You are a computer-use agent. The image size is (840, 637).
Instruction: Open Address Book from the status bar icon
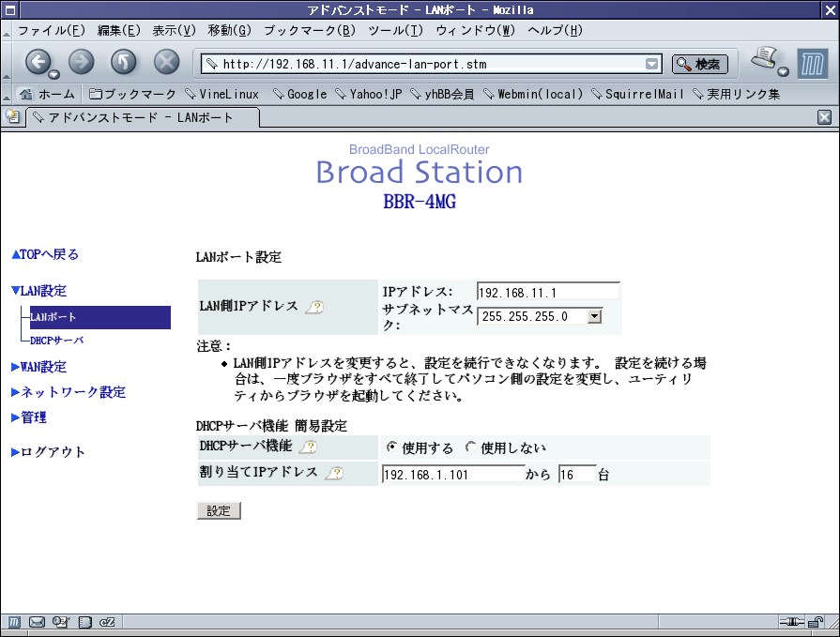coord(85,622)
